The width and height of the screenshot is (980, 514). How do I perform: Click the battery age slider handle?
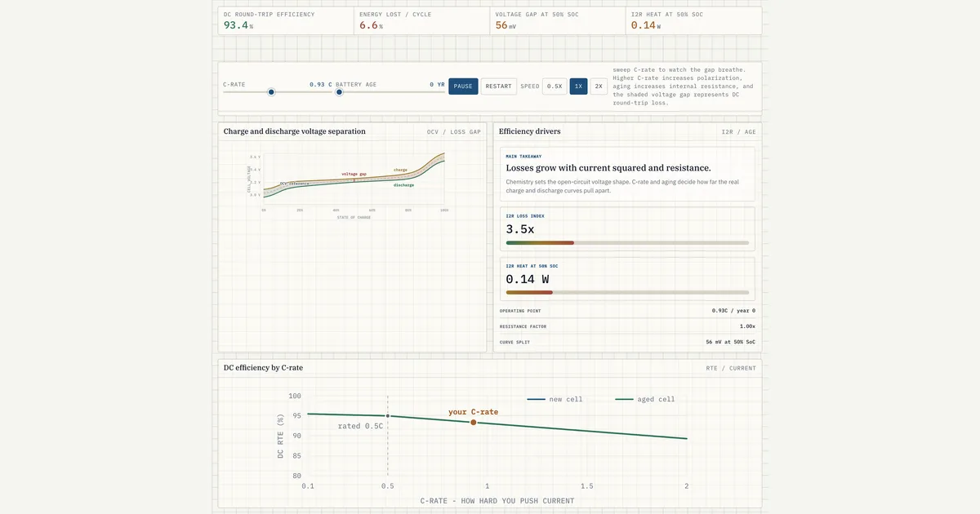tap(339, 92)
